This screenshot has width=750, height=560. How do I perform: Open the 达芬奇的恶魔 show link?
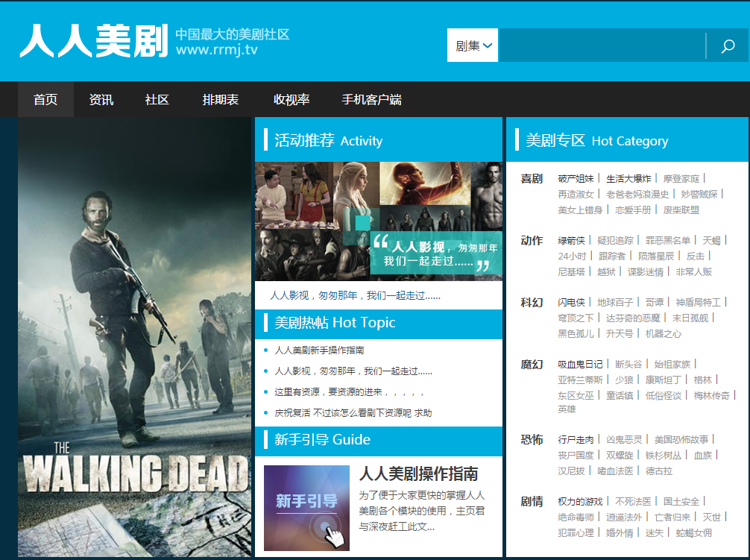click(633, 318)
